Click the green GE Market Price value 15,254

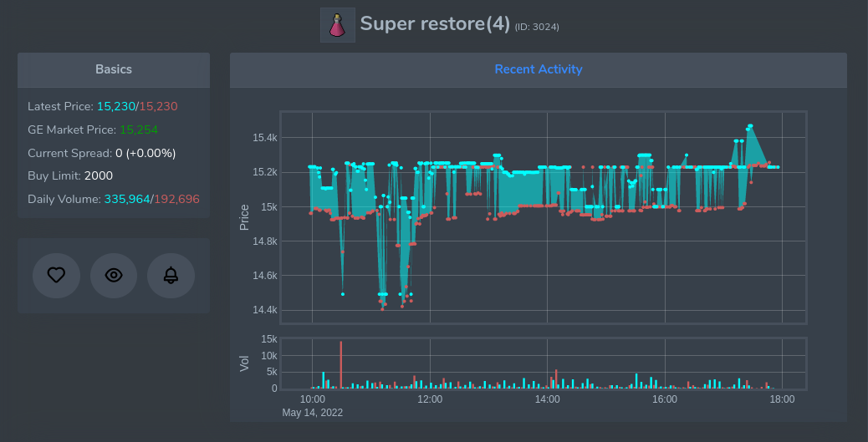(139, 130)
